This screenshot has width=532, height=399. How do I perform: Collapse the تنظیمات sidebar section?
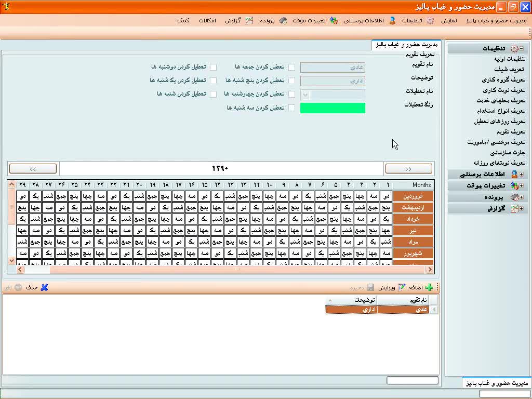(x=521, y=48)
